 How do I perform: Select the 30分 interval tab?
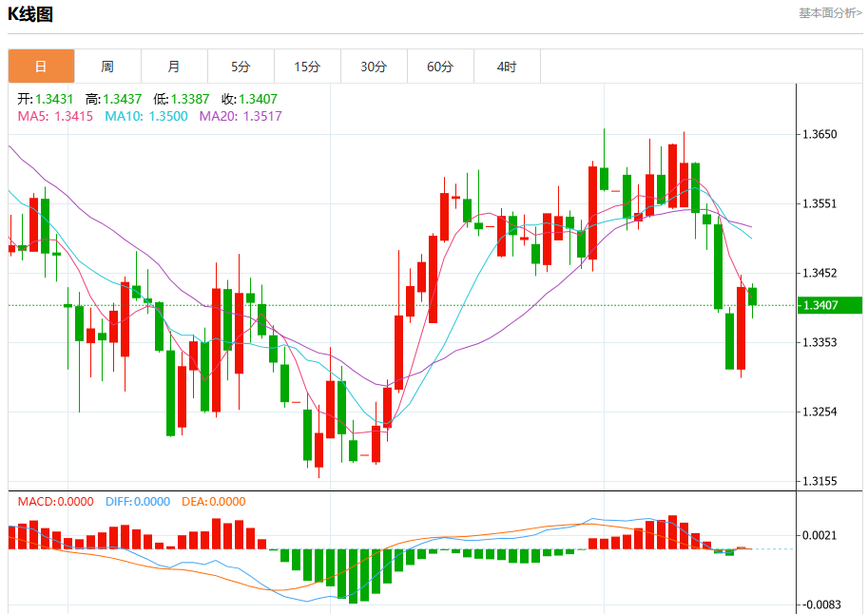(x=375, y=67)
